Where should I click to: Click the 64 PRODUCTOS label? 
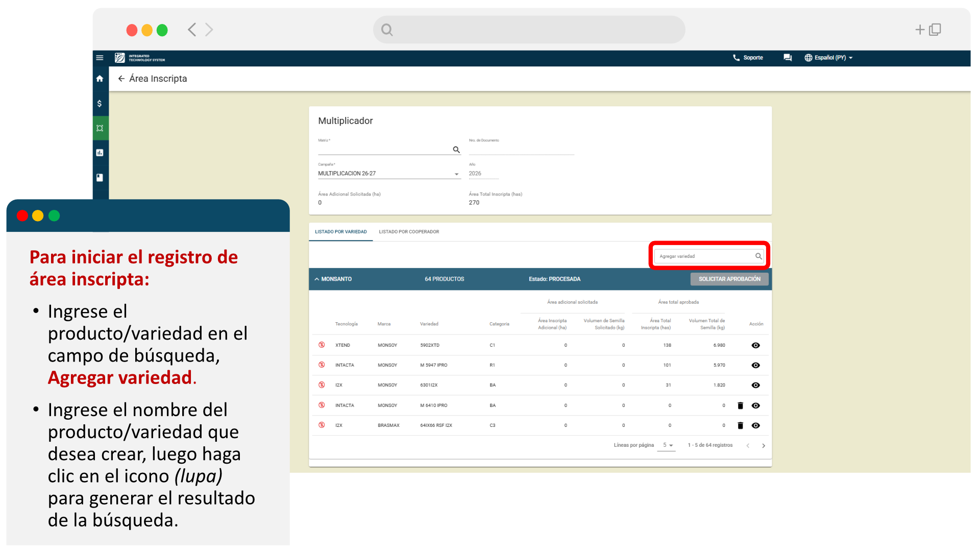tap(445, 279)
